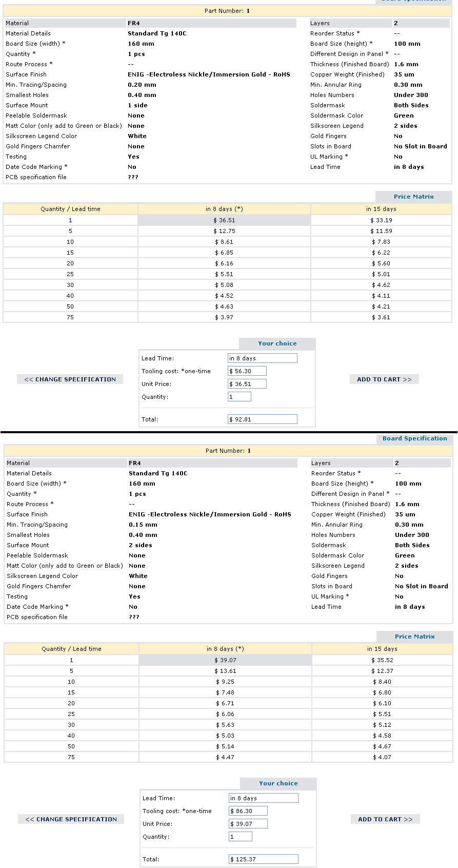Click ADD TO CART beside the $ 125.37 total quote
458x868 pixels.
[x=385, y=819]
